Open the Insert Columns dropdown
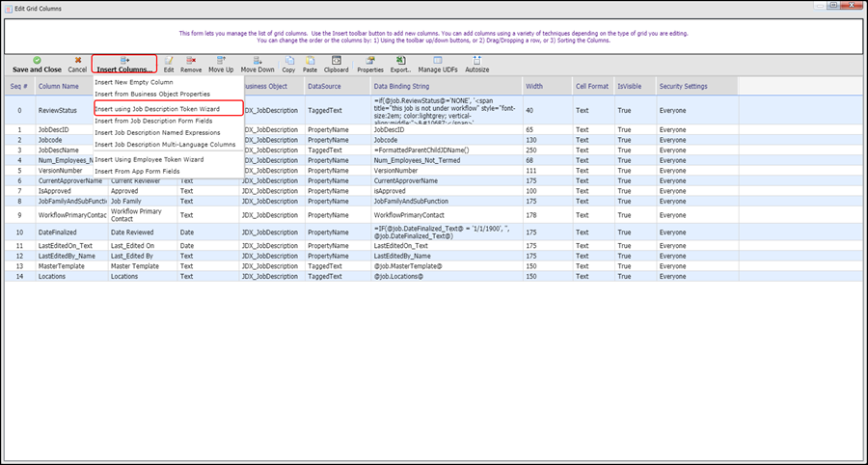The image size is (868, 465). (124, 65)
